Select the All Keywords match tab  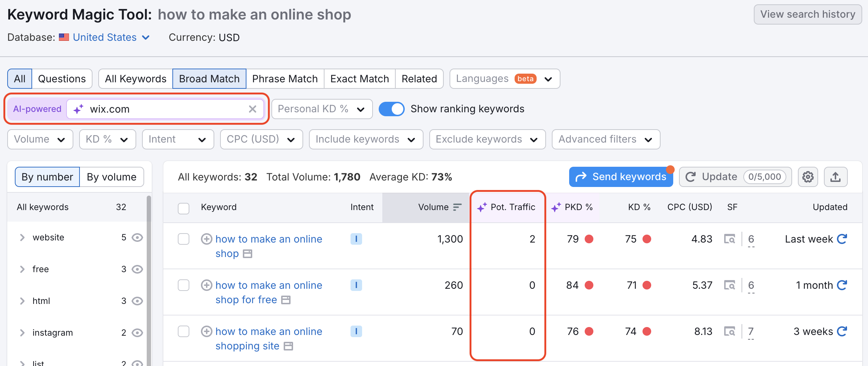coord(136,79)
